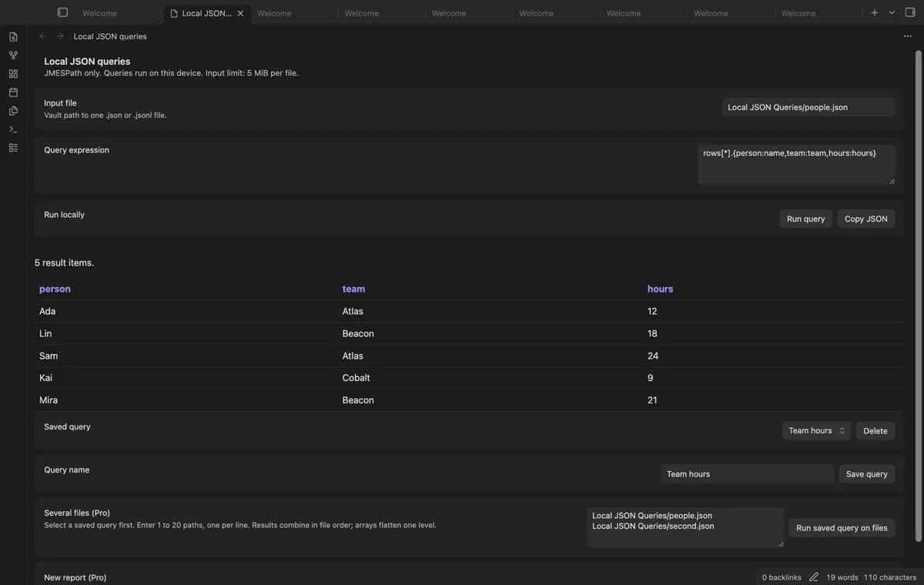Screen dimensions: 924x585
Task: Click the Run locally label
Action: pos(64,215)
